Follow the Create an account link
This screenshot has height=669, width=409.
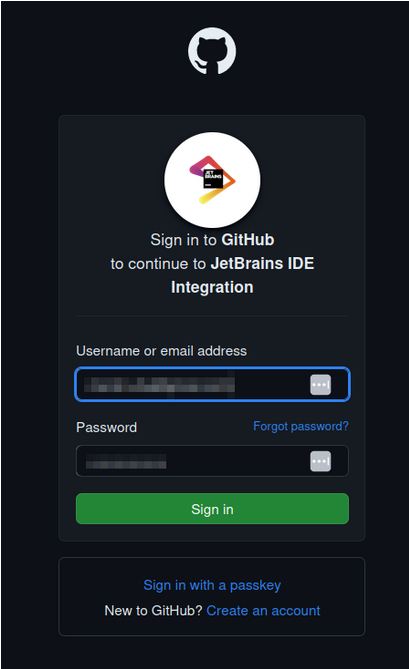click(x=263, y=611)
